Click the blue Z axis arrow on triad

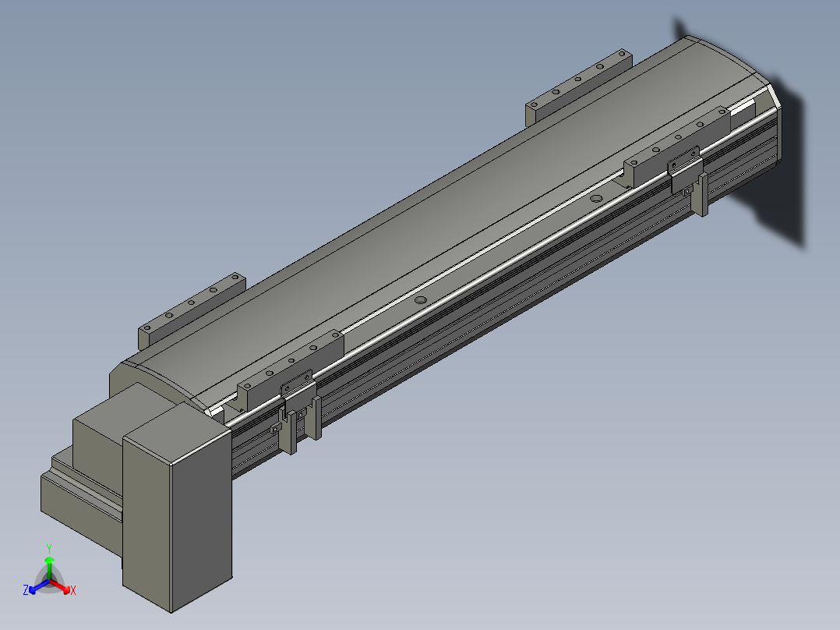[38, 586]
